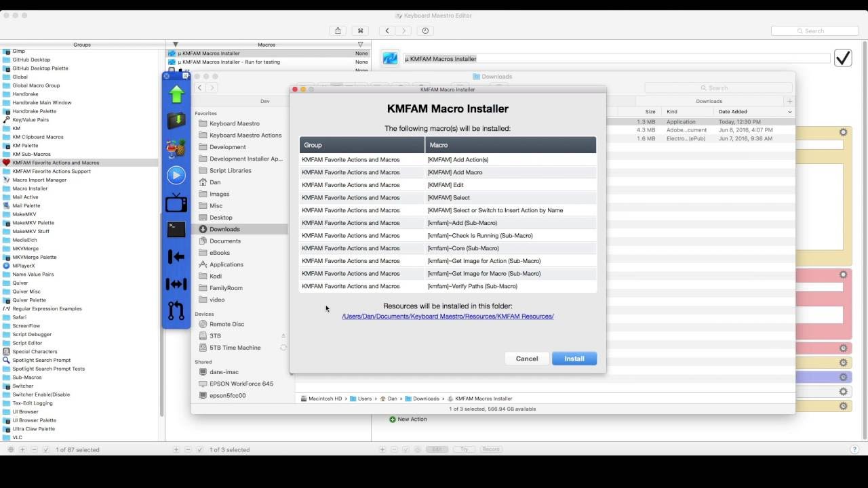Image resolution: width=868 pixels, height=488 pixels.
Task: Click the Finder window back arrow
Action: coord(200,87)
